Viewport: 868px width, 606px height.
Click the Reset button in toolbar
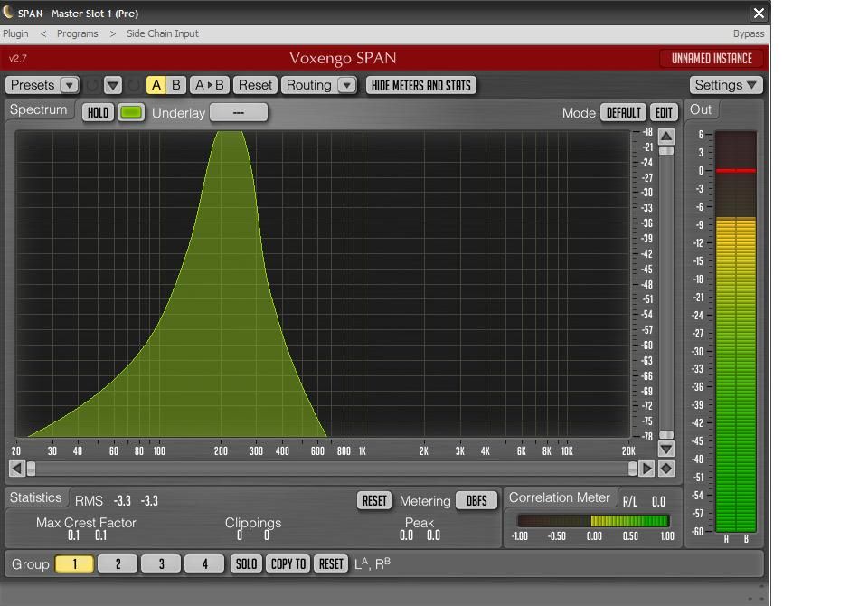[x=255, y=85]
